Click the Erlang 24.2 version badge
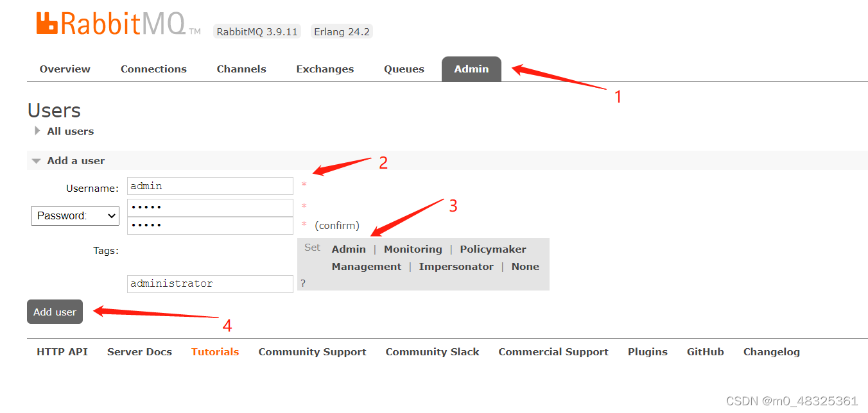Screen dimensions: 868x413 342,31
